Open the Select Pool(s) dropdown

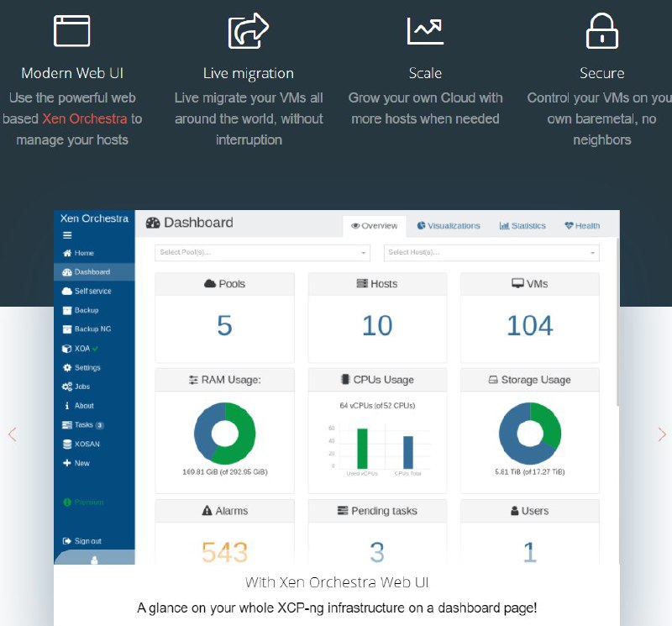(262, 252)
